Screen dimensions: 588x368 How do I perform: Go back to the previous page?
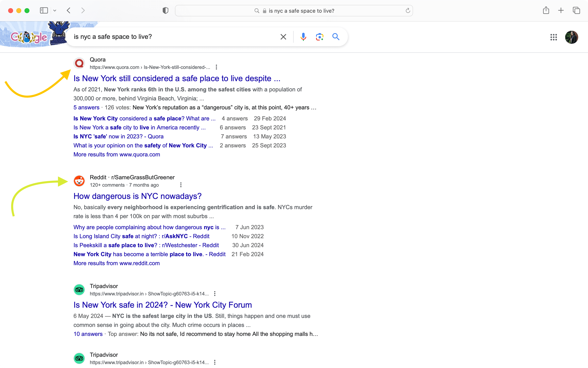(69, 10)
